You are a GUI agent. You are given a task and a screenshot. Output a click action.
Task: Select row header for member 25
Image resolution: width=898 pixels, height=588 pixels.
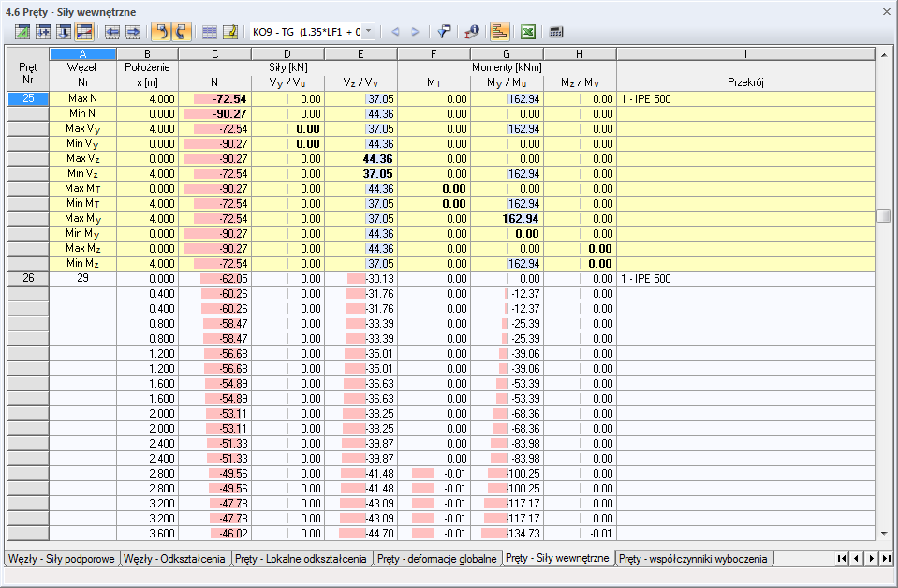(x=28, y=98)
